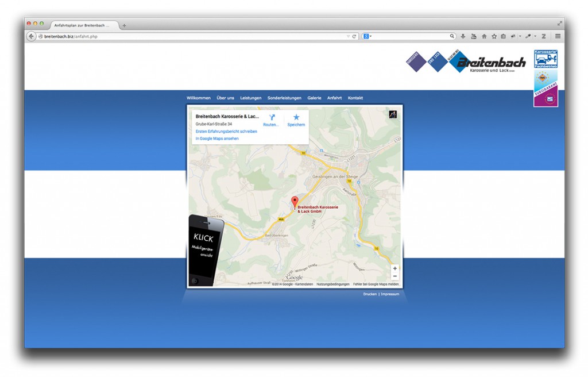588x377 pixels.
Task: Open the eyedropper tool dropdown arrow
Action: click(x=535, y=36)
